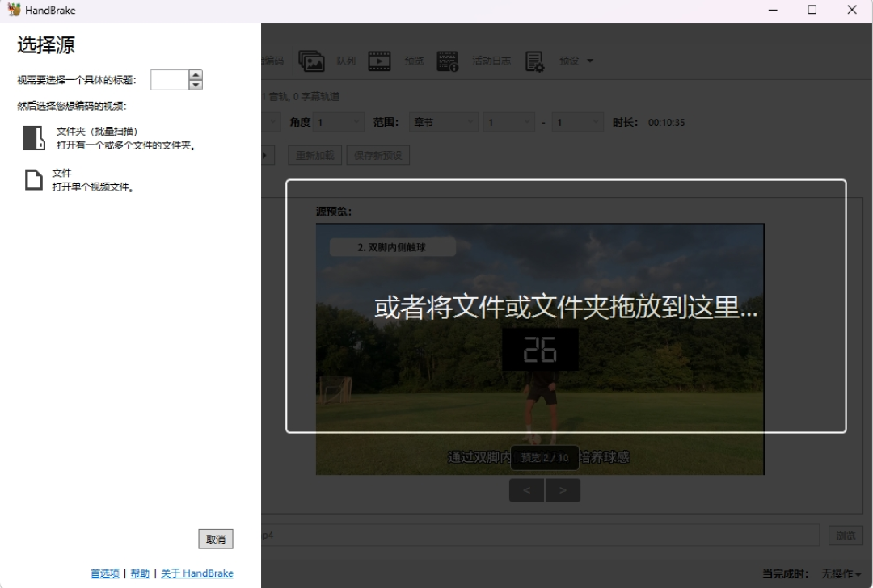The height and width of the screenshot is (588, 873).
Task: Increase the title number stepper
Action: click(196, 74)
